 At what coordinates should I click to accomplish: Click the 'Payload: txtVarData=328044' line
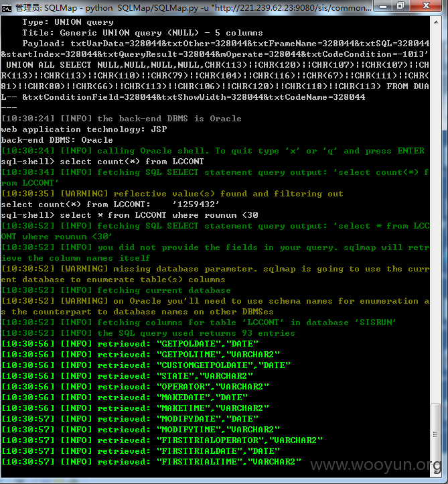click(226, 44)
